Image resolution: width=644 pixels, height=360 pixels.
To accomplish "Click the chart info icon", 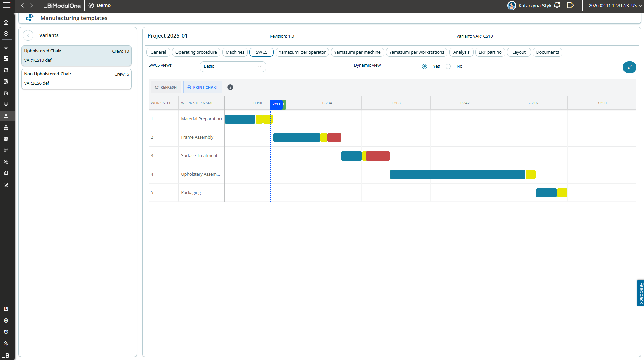I will tap(230, 87).
